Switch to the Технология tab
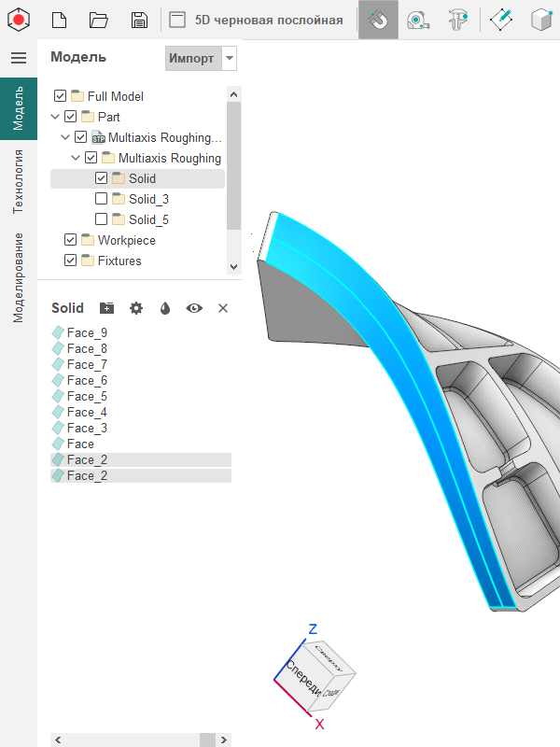The image size is (560, 747). (x=18, y=181)
